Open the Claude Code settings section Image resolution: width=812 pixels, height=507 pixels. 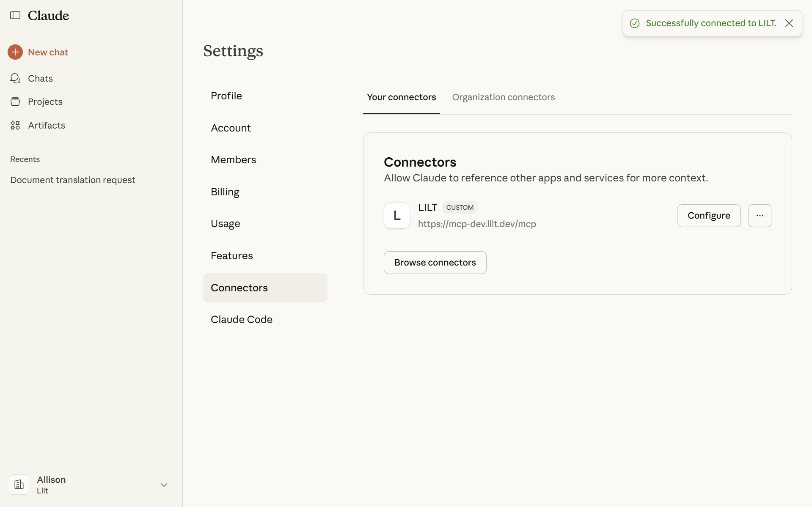(265, 320)
